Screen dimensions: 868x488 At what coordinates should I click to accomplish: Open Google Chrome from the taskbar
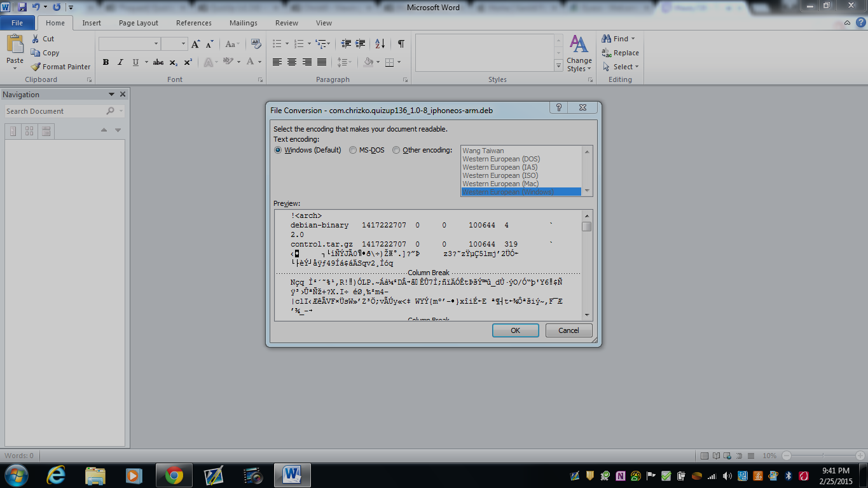click(174, 475)
